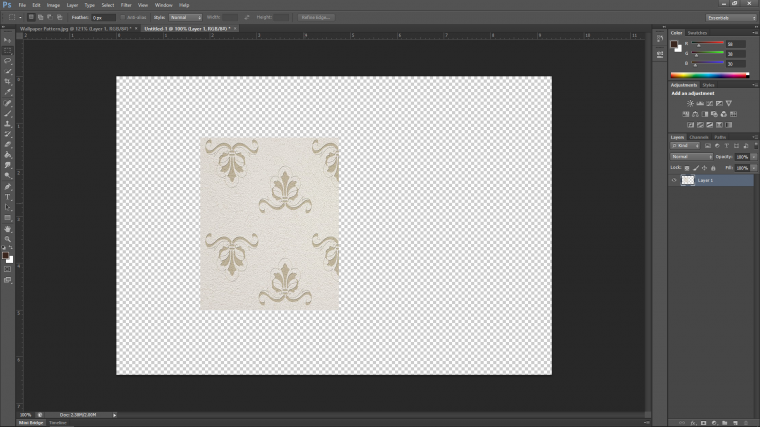760x427 pixels.
Task: Open the Style dropdown set to Normal
Action: [185, 17]
